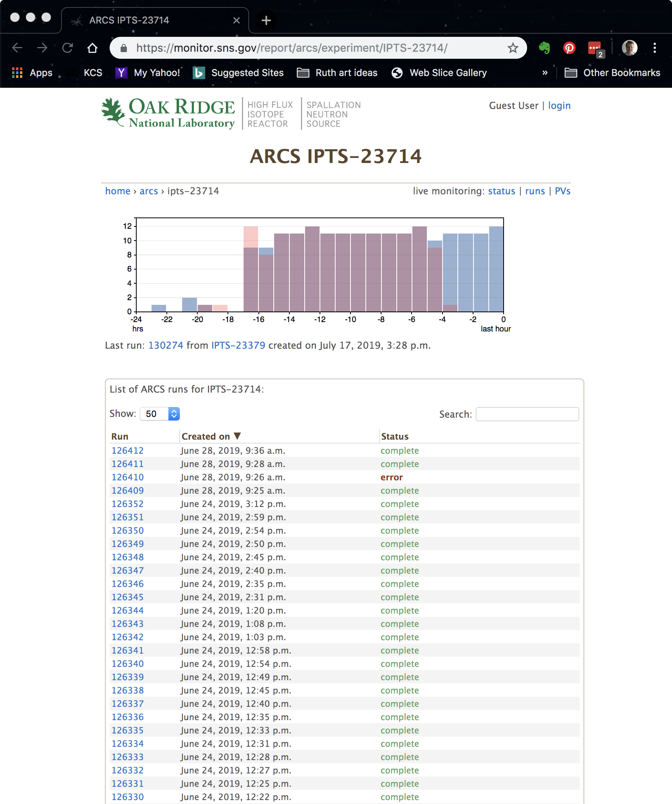
Task: Click the Pinterest extension icon
Action: coord(569,48)
